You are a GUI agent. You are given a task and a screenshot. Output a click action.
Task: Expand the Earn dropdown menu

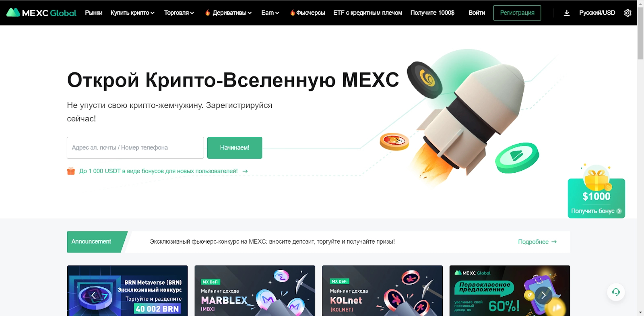[x=270, y=13]
